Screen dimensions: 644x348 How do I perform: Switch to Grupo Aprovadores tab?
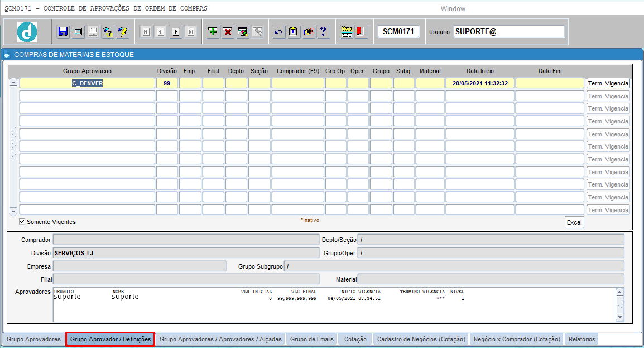point(33,339)
